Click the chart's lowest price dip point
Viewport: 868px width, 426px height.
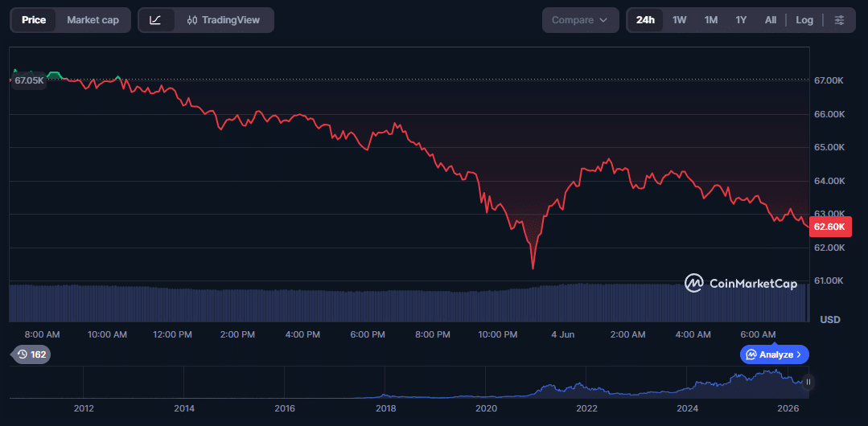click(x=533, y=268)
